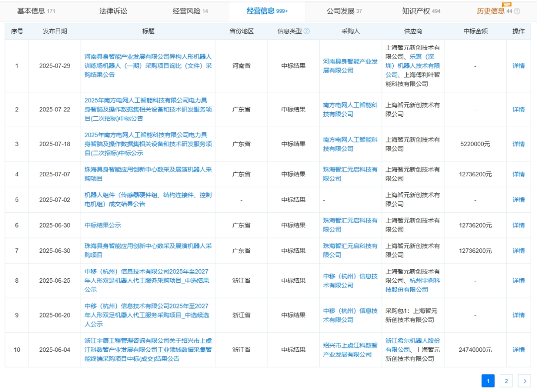Open purchaser link 河南具身智能产业发展有限公司
Viewport: 537px width, 392px height.
(350, 66)
